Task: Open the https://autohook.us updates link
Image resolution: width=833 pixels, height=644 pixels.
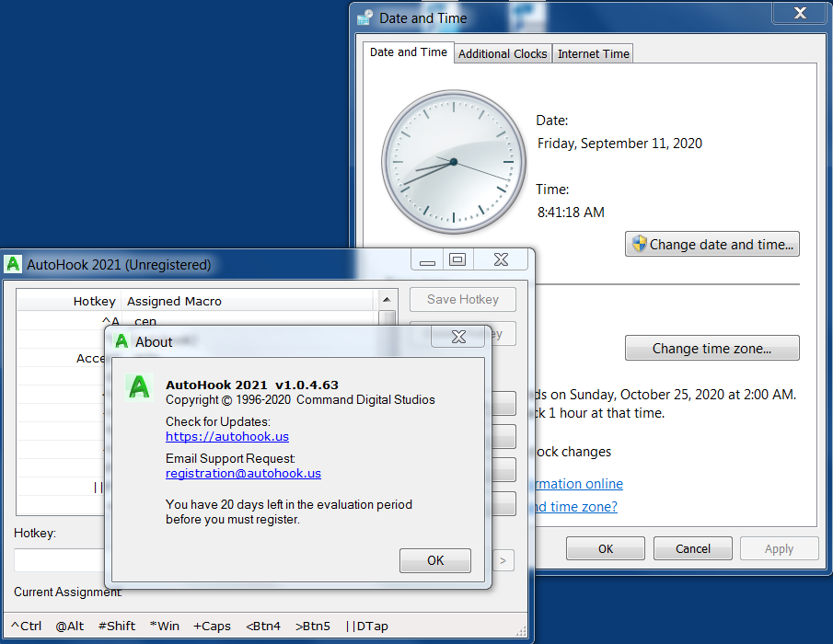Action: [x=226, y=436]
